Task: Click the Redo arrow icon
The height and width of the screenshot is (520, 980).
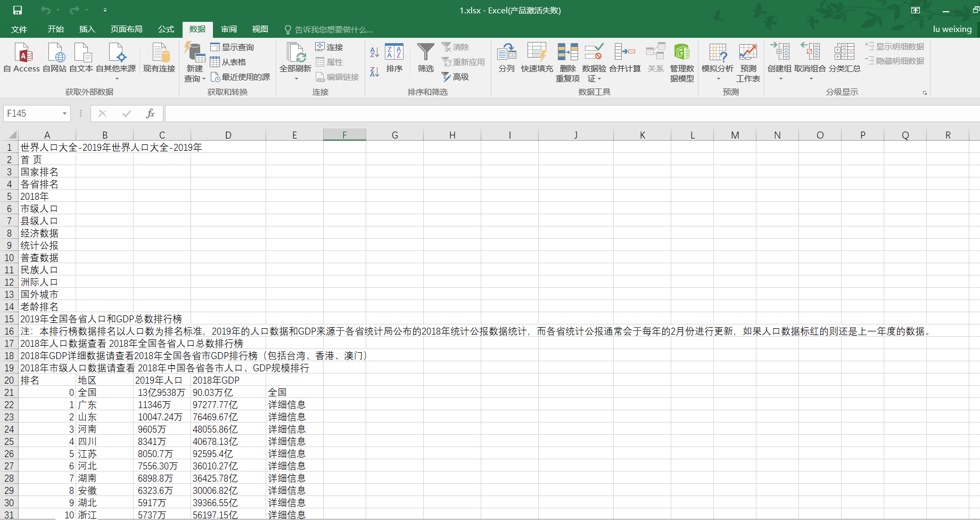Action: tap(74, 10)
